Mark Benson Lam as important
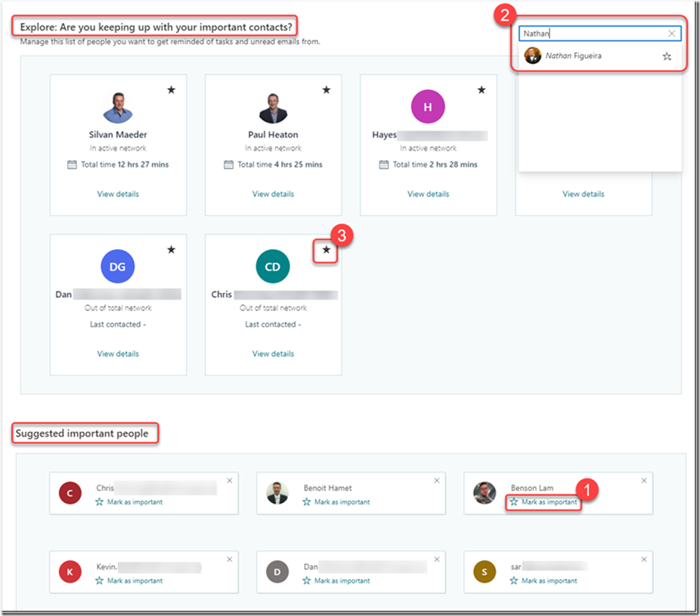Screen dimensions: 700x616 point(544,502)
